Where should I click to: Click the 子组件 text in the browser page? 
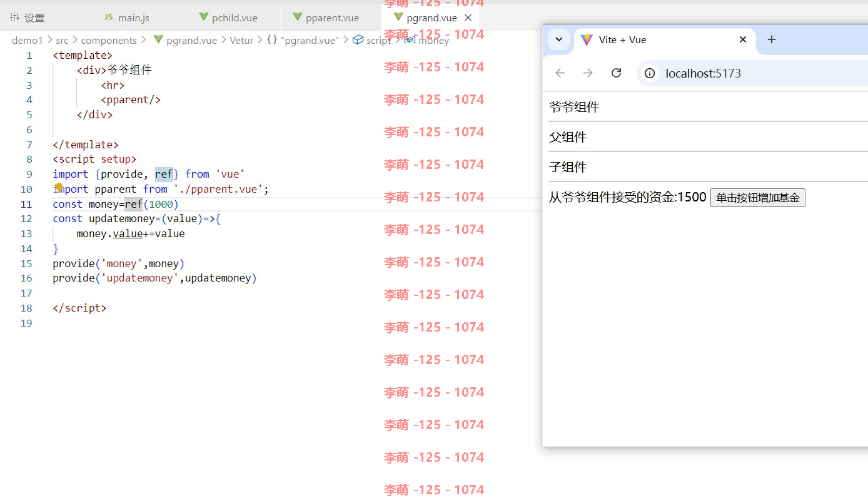click(568, 167)
